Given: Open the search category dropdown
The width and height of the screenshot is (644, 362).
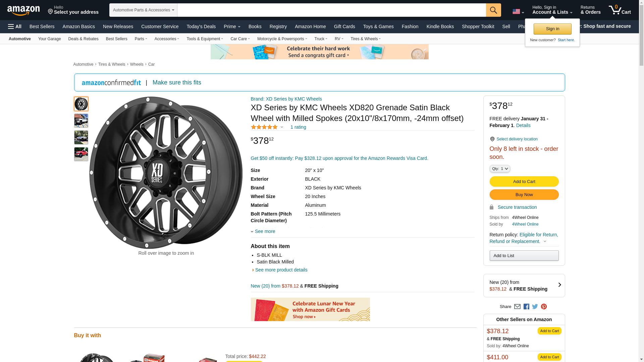Looking at the screenshot, I should point(143,10).
